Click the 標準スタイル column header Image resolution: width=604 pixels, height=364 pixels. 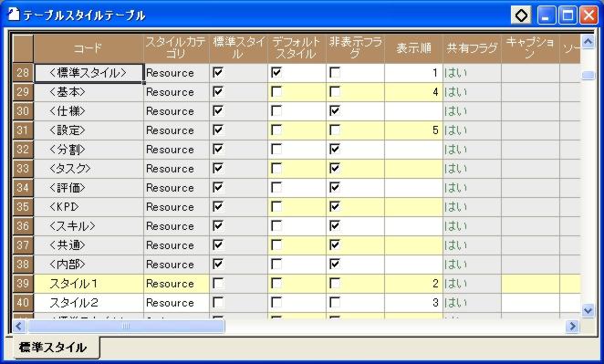pyautogui.click(x=239, y=48)
